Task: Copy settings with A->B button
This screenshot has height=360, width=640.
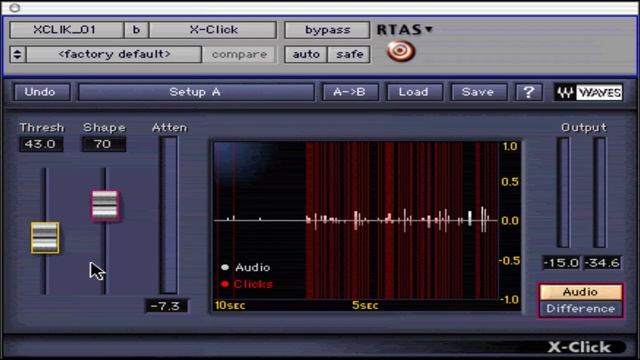Action: 350,92
